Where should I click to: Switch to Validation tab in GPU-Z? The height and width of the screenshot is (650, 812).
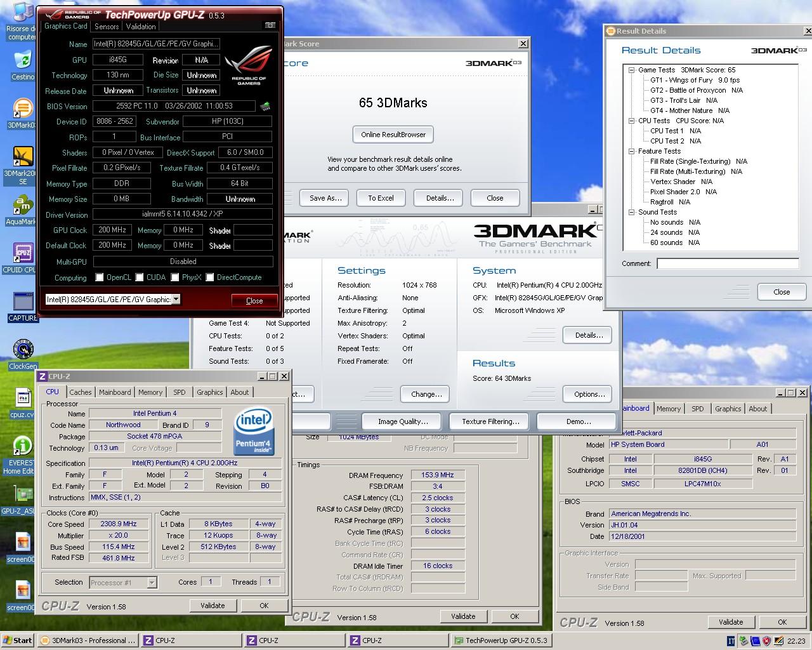click(141, 27)
